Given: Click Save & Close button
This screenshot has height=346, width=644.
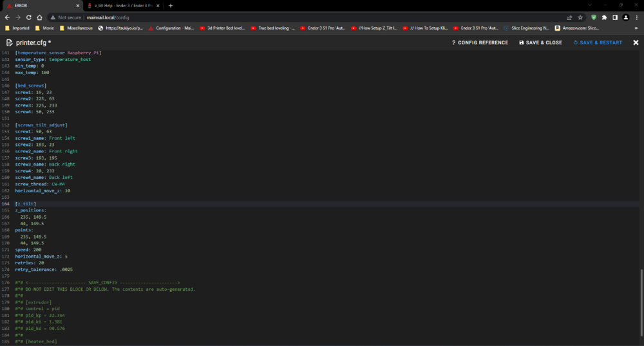Looking at the screenshot, I should click(x=540, y=42).
